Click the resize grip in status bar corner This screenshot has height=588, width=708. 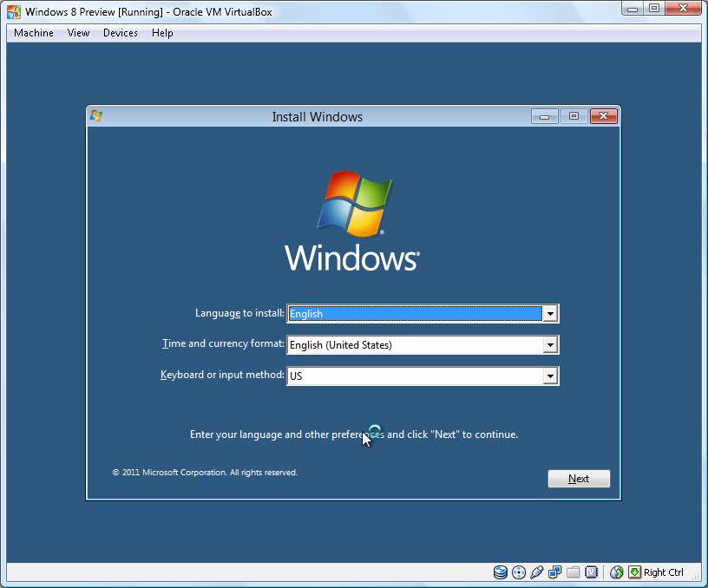coord(696,578)
